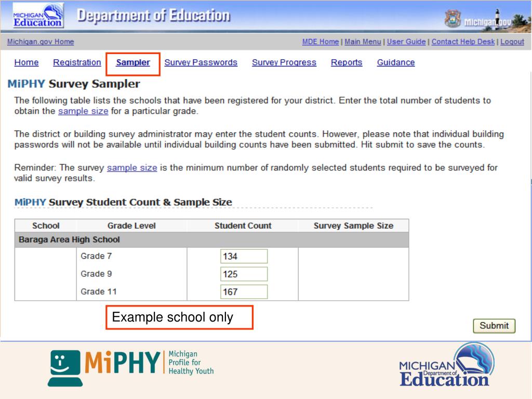Viewport: 532px width, 399px height.
Task: Open the sample size definition link
Action: coord(84,111)
